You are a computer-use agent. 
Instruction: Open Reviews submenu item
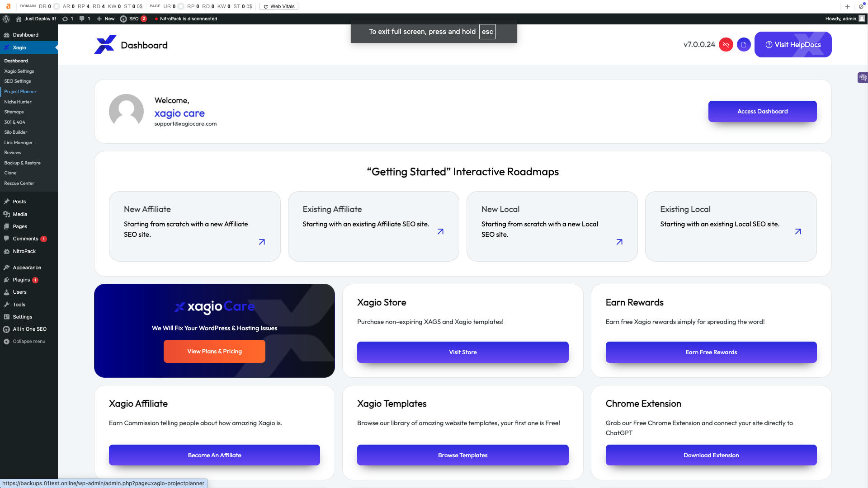pyautogui.click(x=13, y=152)
